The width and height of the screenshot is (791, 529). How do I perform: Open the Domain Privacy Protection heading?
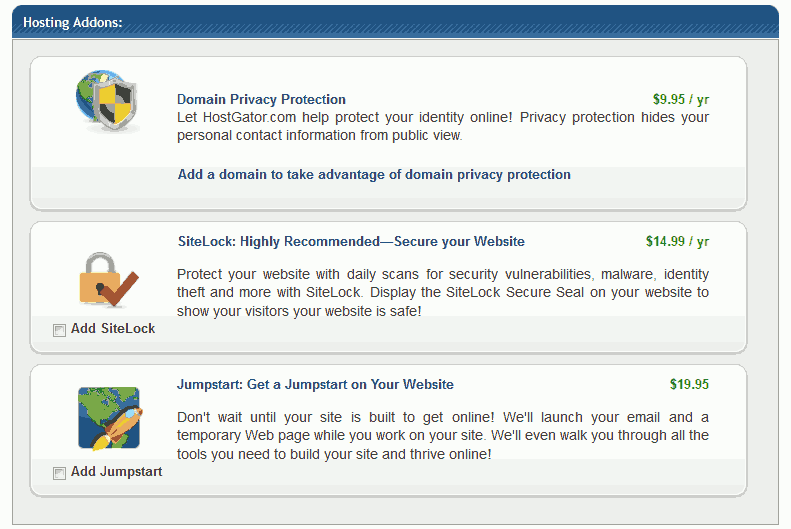[261, 99]
